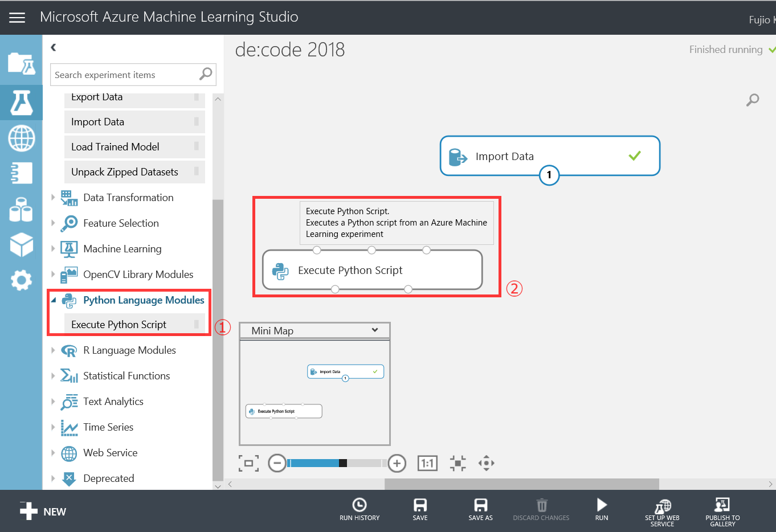Click the Machine Learning category icon
Viewport: 776px width, 532px height.
click(x=69, y=249)
